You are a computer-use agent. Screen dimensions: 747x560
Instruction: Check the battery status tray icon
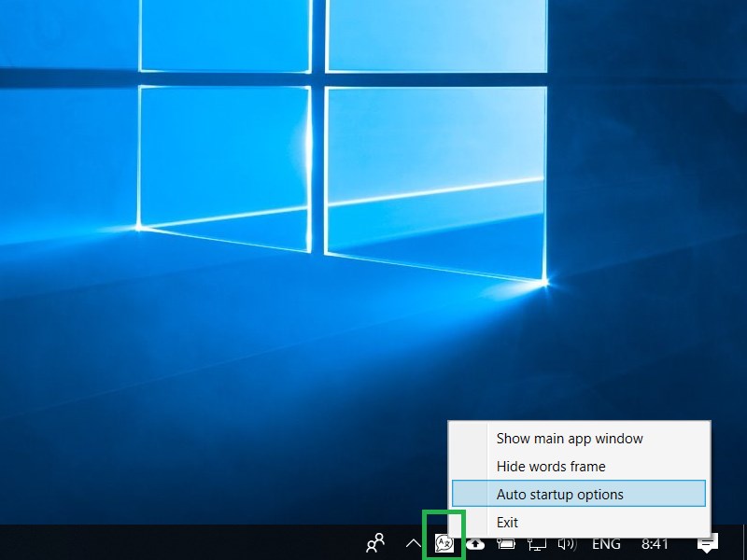point(506,543)
